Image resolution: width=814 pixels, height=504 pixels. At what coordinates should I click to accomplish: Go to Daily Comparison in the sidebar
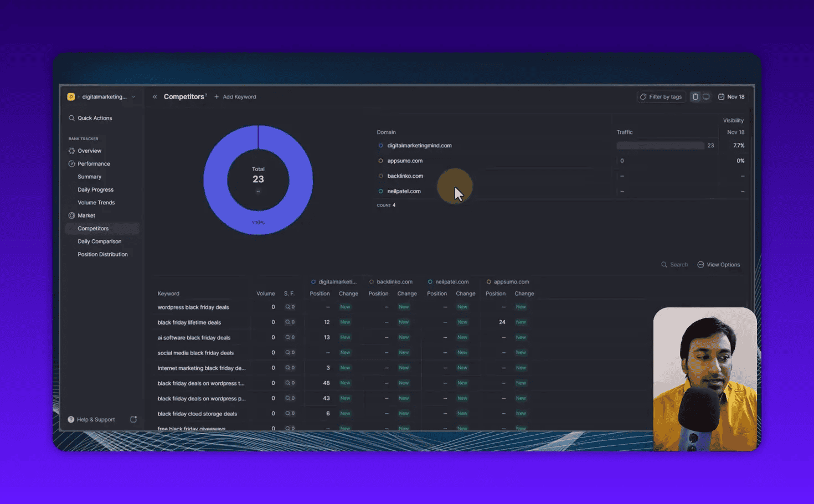coord(99,241)
